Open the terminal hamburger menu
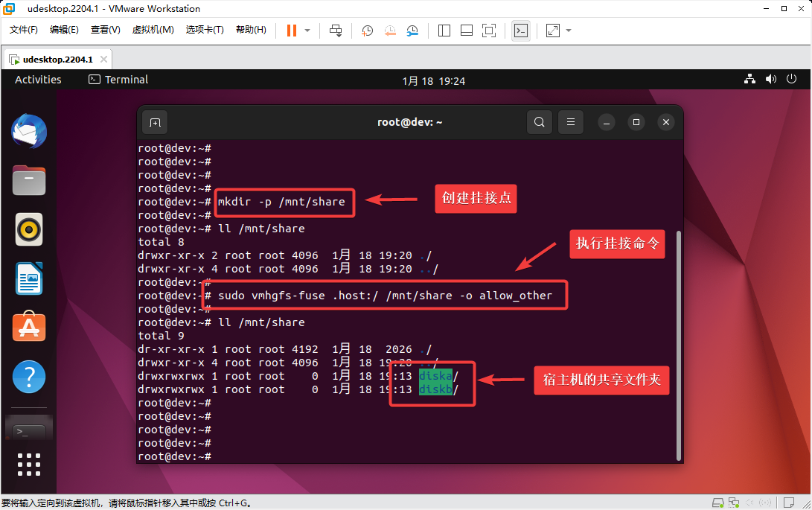 (571, 122)
